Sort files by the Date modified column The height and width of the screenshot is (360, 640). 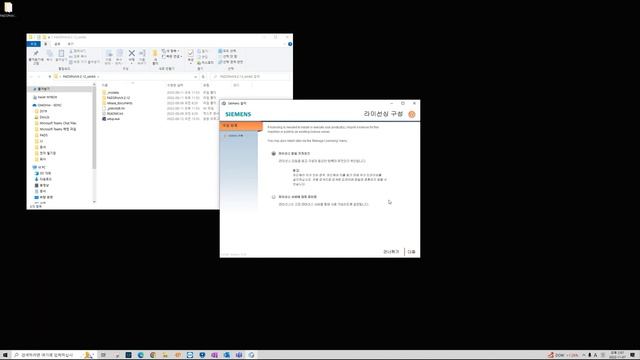[175, 85]
